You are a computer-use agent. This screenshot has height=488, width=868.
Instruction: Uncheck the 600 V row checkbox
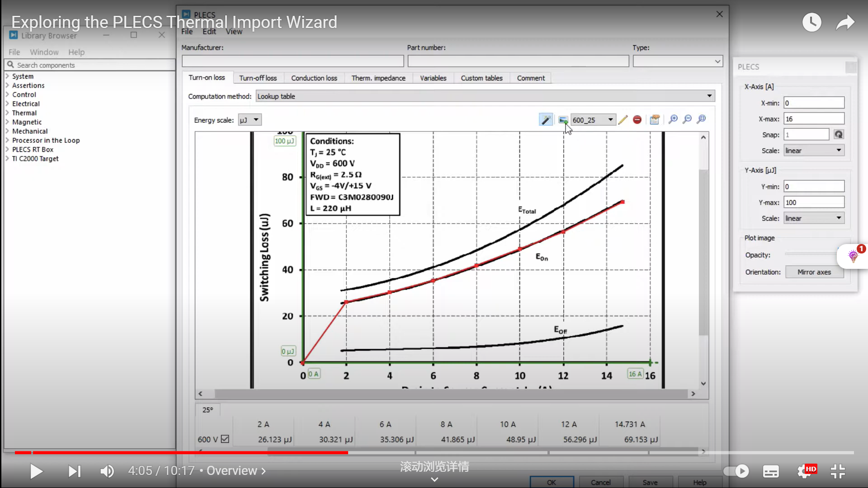click(225, 439)
